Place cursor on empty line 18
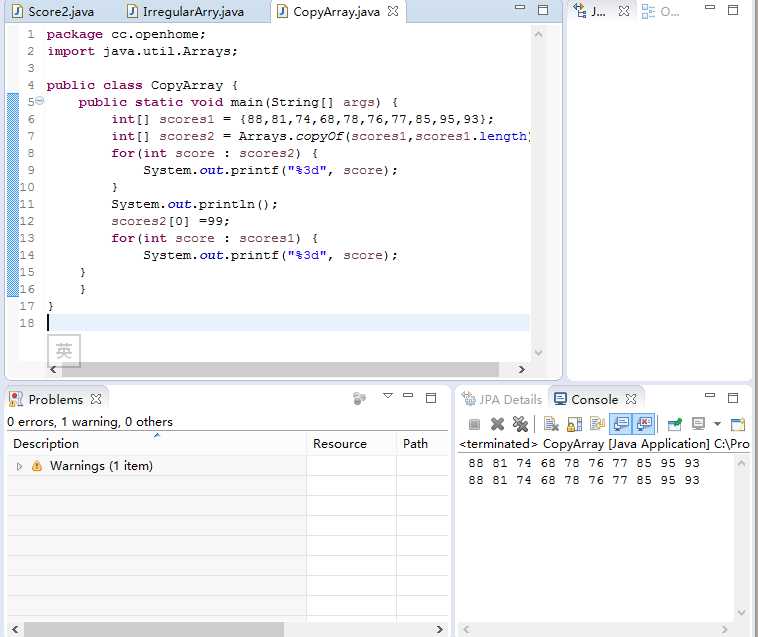This screenshot has height=637, width=758. click(x=288, y=323)
